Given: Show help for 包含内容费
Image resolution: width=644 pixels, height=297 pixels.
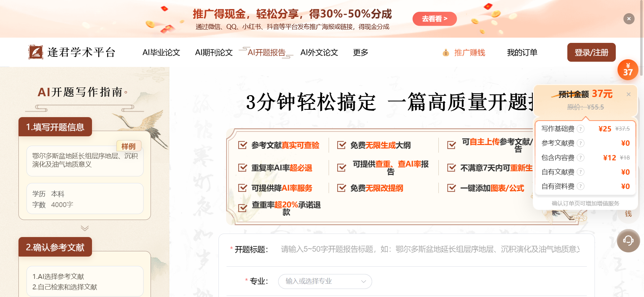Looking at the screenshot, I should 581,158.
